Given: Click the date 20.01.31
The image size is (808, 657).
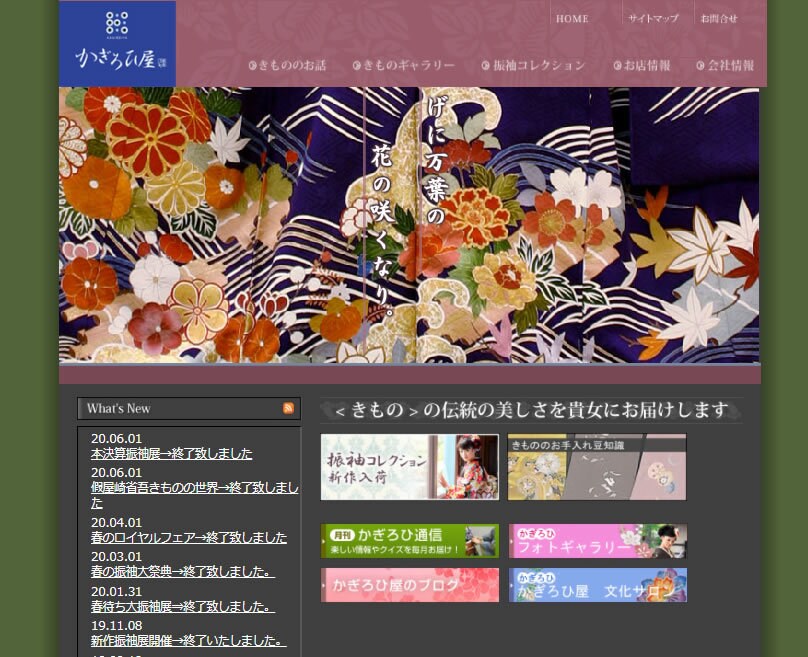Looking at the screenshot, I should point(116,592).
